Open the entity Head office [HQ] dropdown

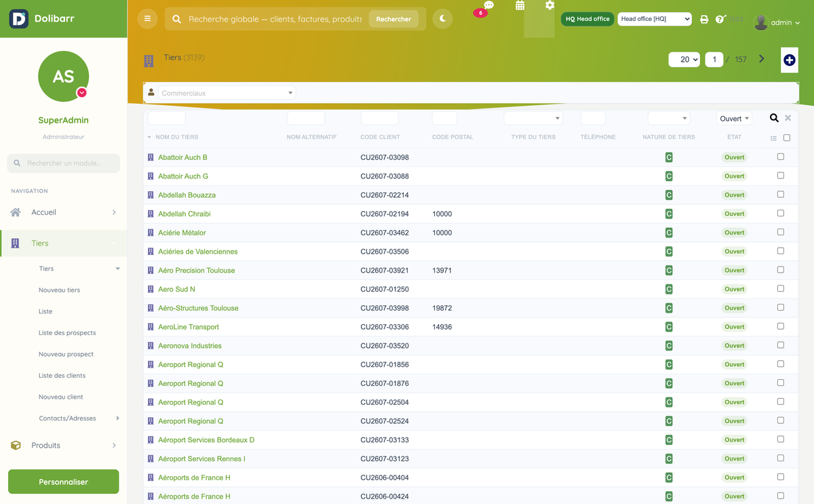coord(655,19)
